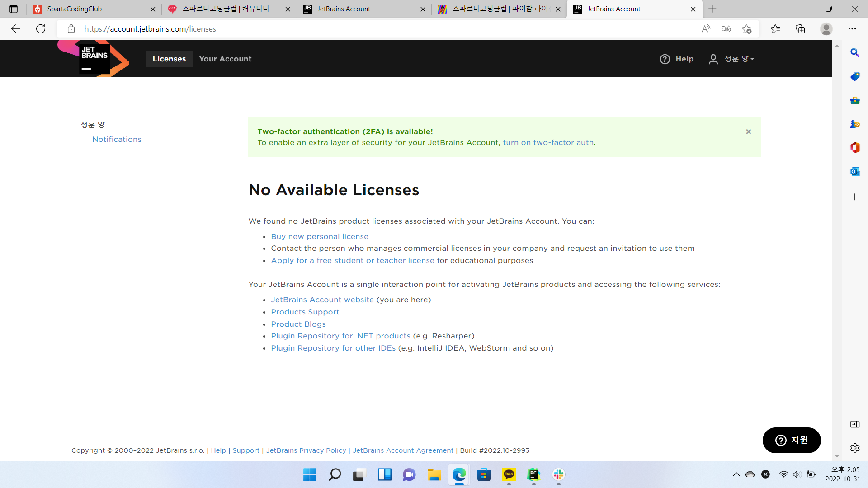Open Edge sidebar tools briefcase icon
The image size is (868, 488).
tap(855, 100)
